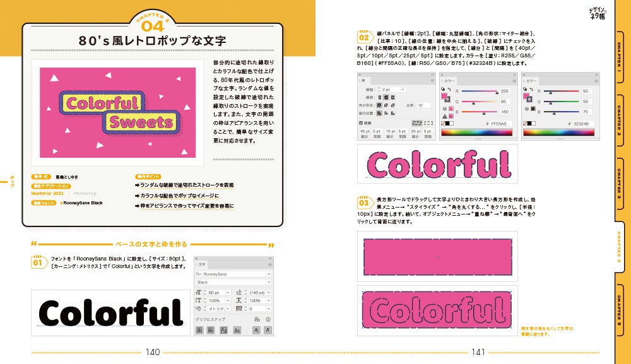Align stroke to outside icon

(x=392, y=114)
